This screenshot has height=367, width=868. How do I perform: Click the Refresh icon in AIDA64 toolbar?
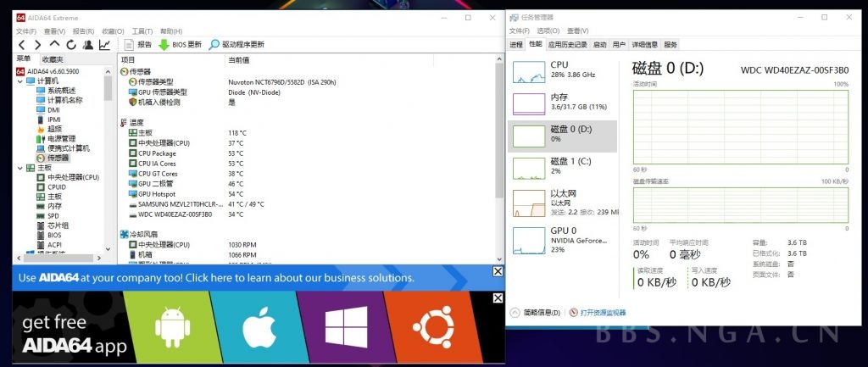pyautogui.click(x=71, y=45)
